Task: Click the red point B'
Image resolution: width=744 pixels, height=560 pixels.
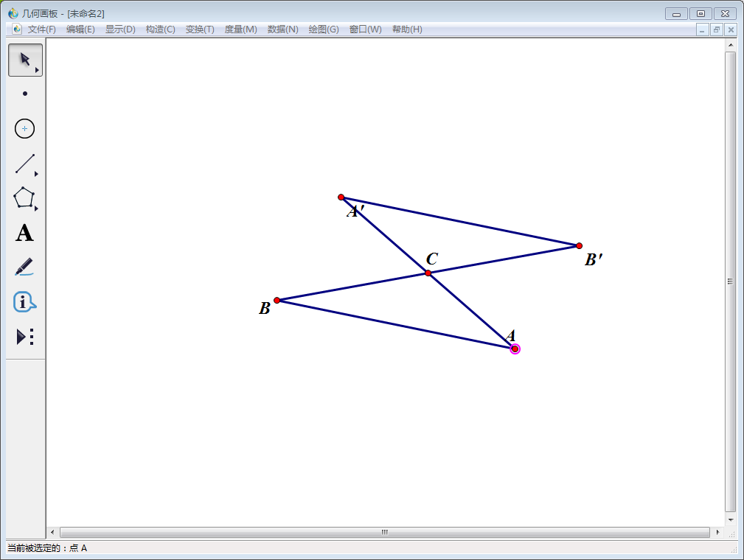Action: (x=579, y=245)
